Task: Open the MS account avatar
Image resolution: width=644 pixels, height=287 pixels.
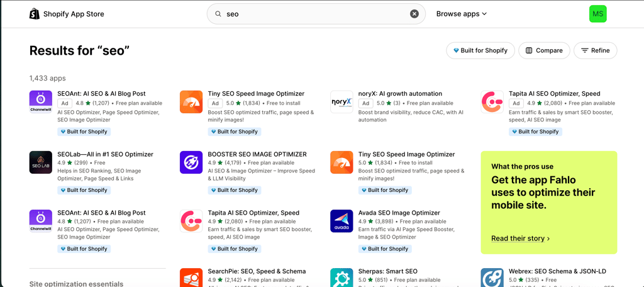Action: [597, 14]
